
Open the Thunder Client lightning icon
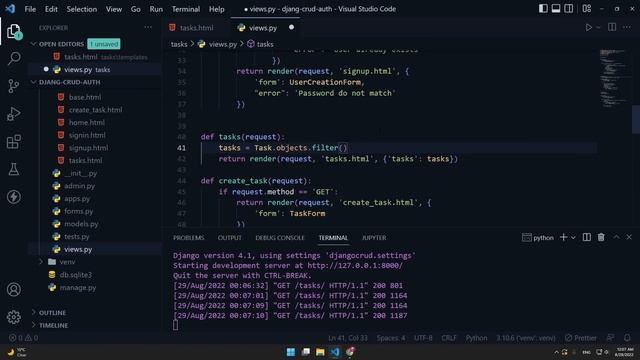pos(13,197)
